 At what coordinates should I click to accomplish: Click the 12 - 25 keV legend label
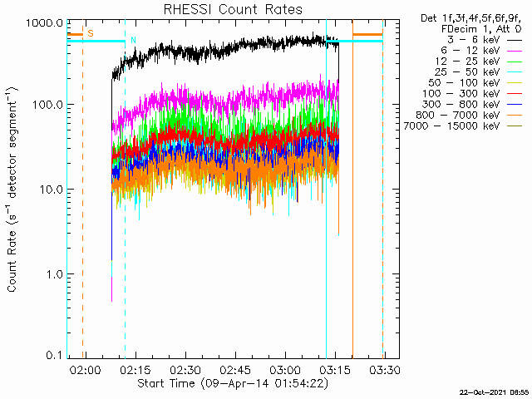click(x=467, y=62)
